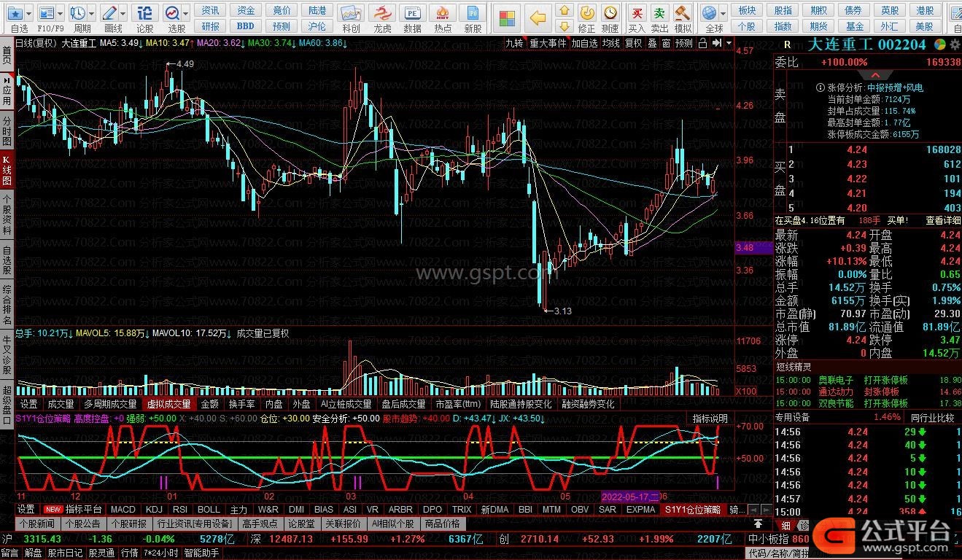962x560 pixels.
Task: Click the 买入 buy icon
Action: [x=637, y=12]
